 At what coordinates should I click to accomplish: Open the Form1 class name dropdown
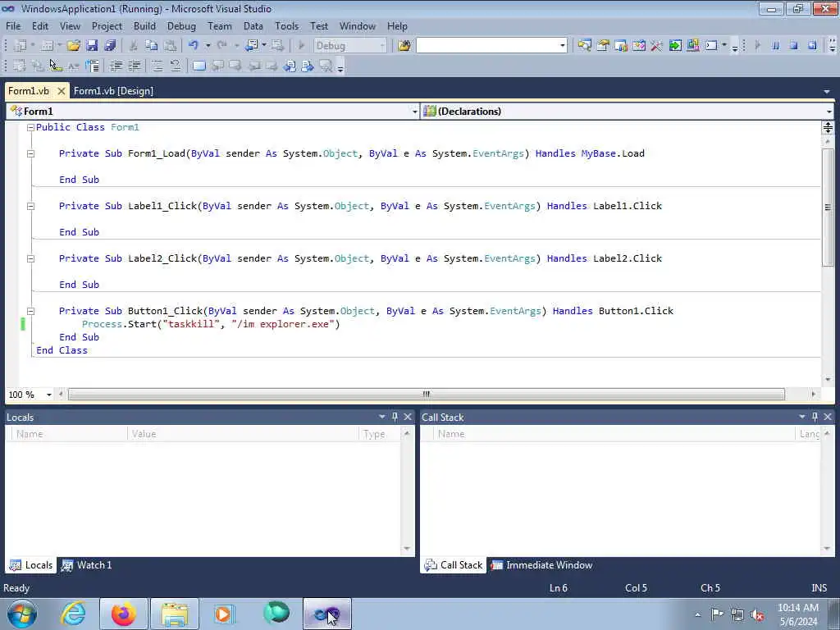414,112
